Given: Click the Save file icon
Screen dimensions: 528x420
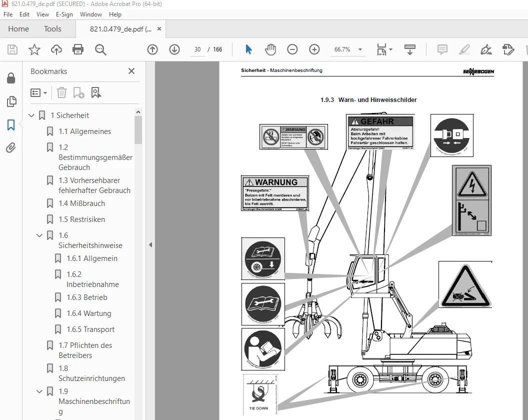Looking at the screenshot, I should (12, 49).
